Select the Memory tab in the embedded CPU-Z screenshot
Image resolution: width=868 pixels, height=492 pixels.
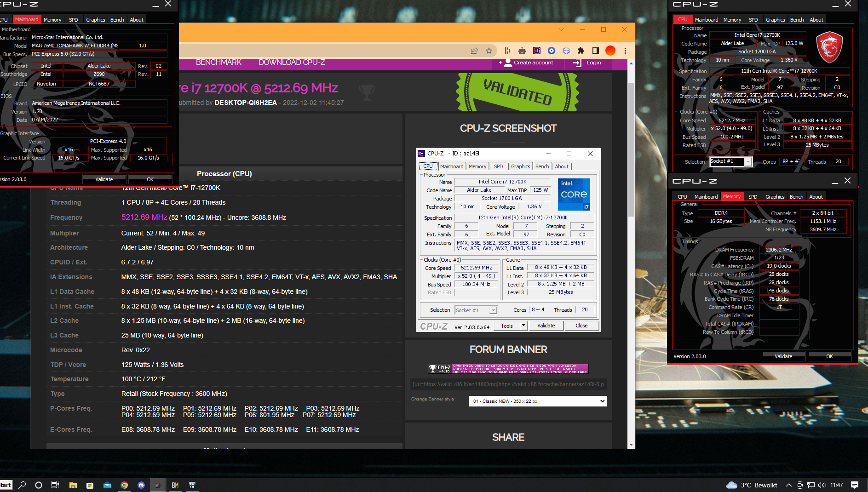(477, 166)
